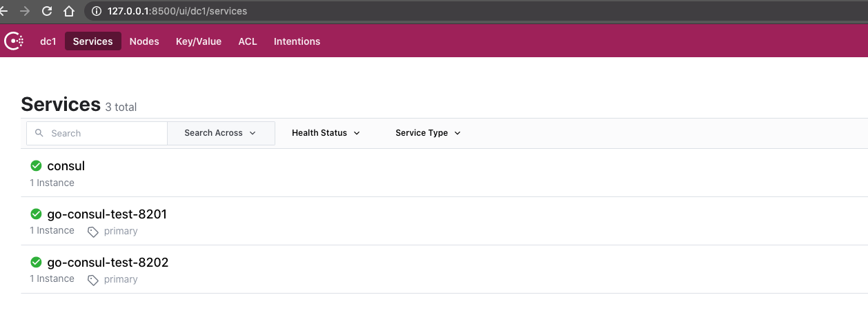This screenshot has height=326, width=868.
Task: Open the Key/Value tab
Action: [199, 41]
